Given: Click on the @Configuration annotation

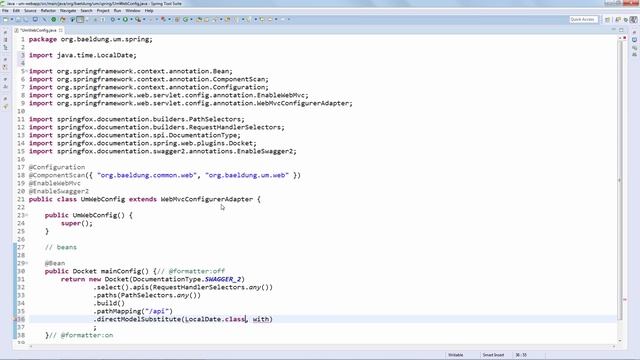Looking at the screenshot, I should 57,167.
